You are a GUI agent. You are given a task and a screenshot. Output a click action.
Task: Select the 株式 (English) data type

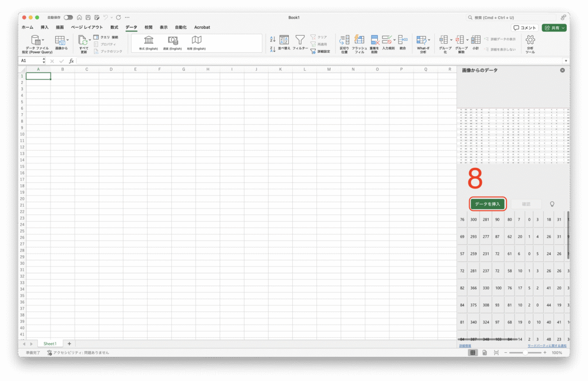pyautogui.click(x=149, y=43)
